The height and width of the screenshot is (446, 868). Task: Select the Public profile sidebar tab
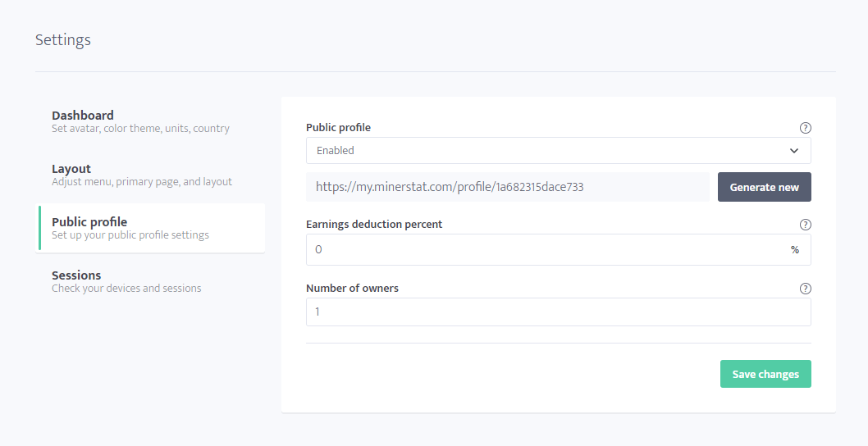click(150, 228)
